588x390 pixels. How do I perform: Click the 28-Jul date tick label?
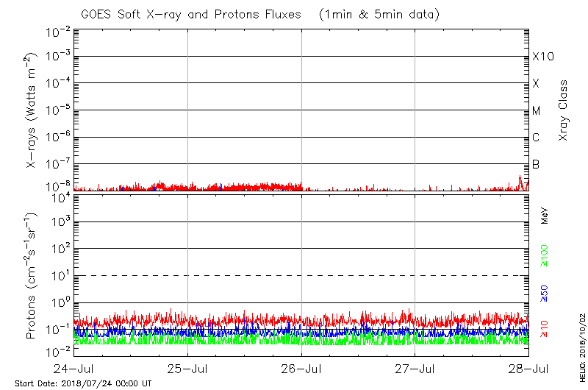(x=529, y=369)
